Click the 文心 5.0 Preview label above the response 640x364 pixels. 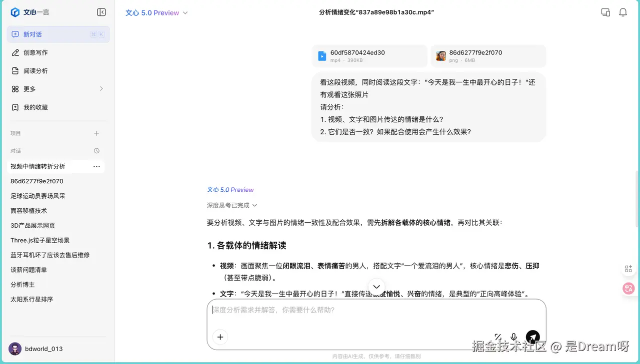pyautogui.click(x=230, y=190)
